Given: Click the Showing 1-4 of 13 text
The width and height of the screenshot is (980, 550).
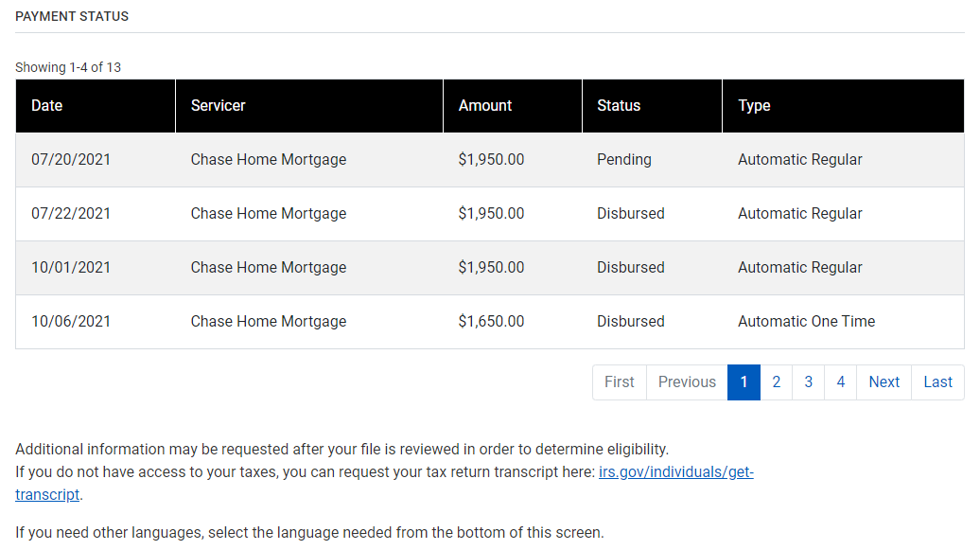Looking at the screenshot, I should (63, 67).
